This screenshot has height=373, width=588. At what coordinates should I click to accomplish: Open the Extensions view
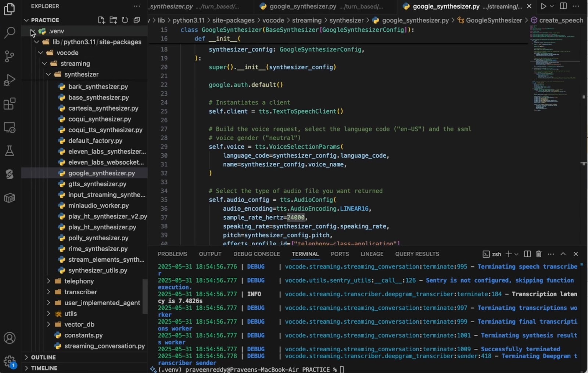[9, 104]
